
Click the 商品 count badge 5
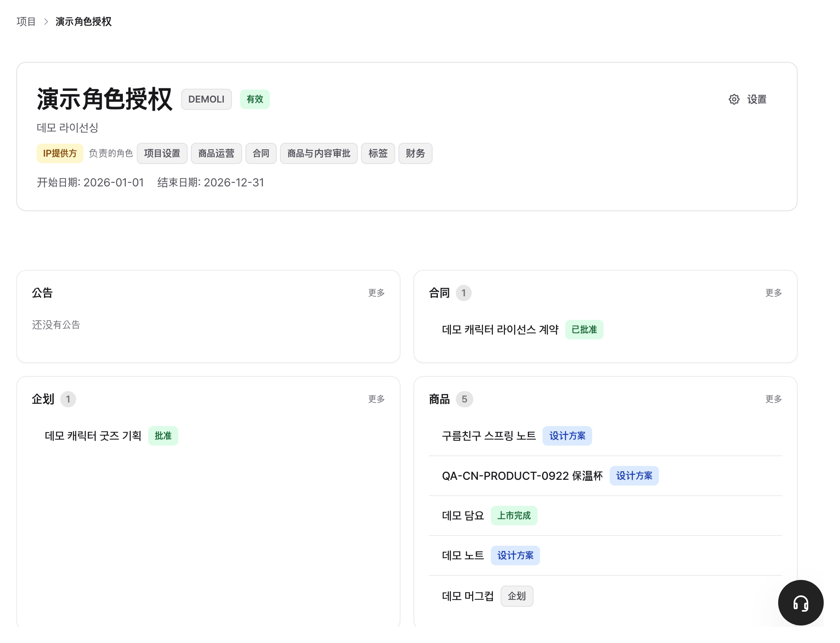464,399
